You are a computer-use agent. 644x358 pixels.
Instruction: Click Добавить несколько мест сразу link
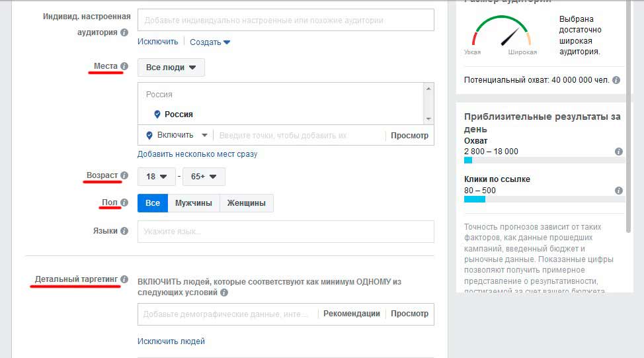click(197, 154)
